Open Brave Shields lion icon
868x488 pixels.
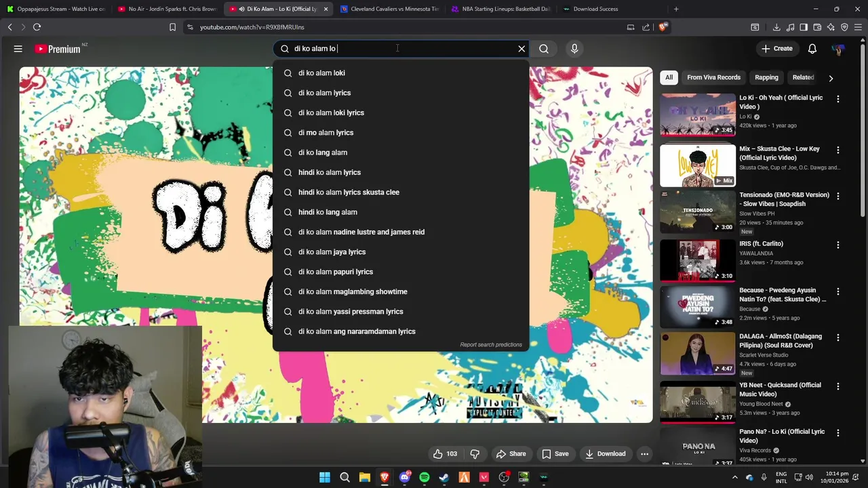tap(663, 27)
